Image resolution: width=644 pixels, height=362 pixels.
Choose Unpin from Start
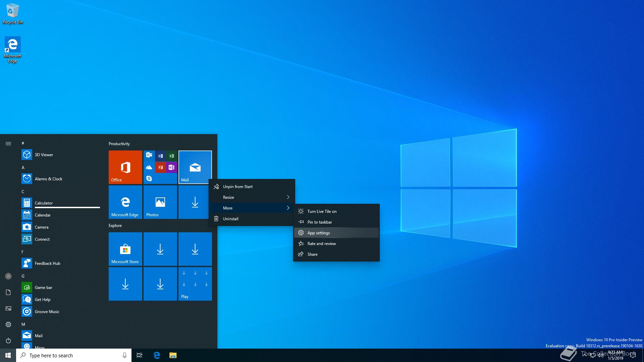pos(252,187)
